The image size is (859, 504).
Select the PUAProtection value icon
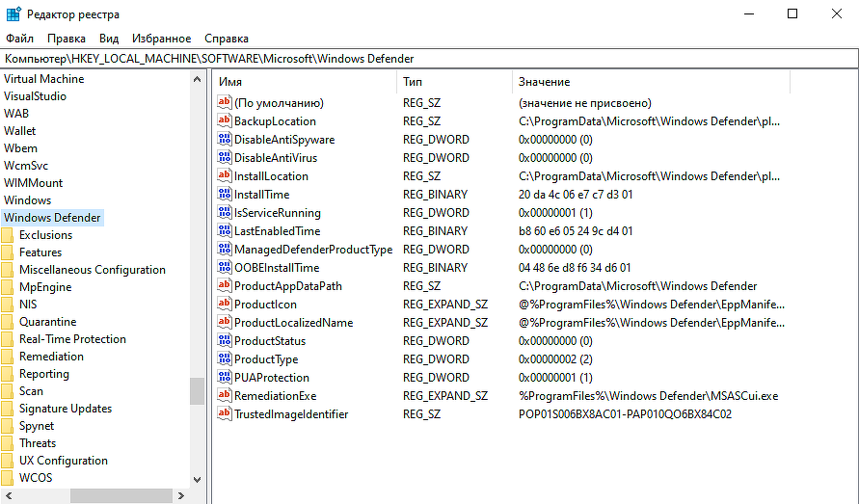point(225,378)
